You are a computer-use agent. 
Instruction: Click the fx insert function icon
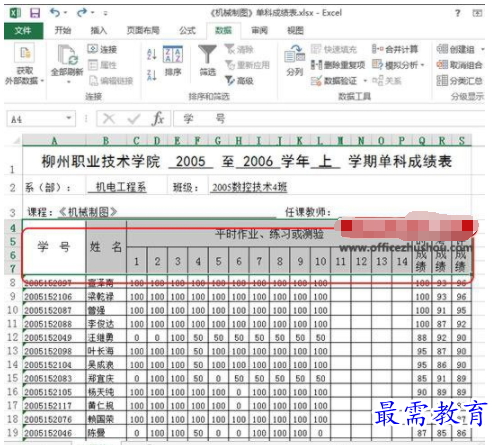[158, 119]
